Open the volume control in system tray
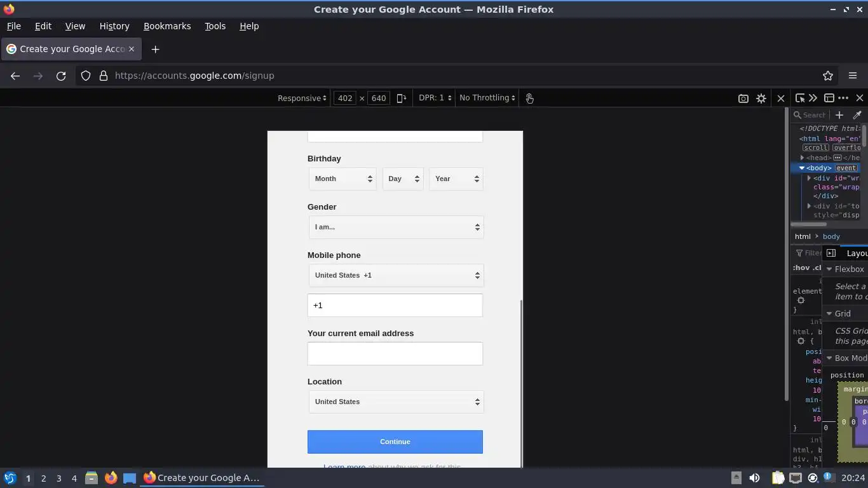The width and height of the screenshot is (868, 488). pyautogui.click(x=754, y=478)
